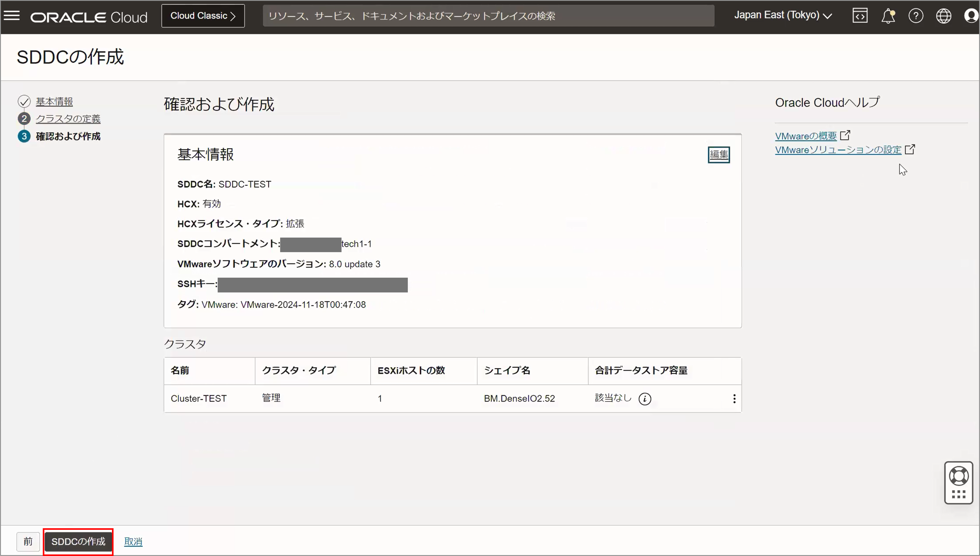
Task: Click the info icon next to 該当なし
Action: (645, 399)
